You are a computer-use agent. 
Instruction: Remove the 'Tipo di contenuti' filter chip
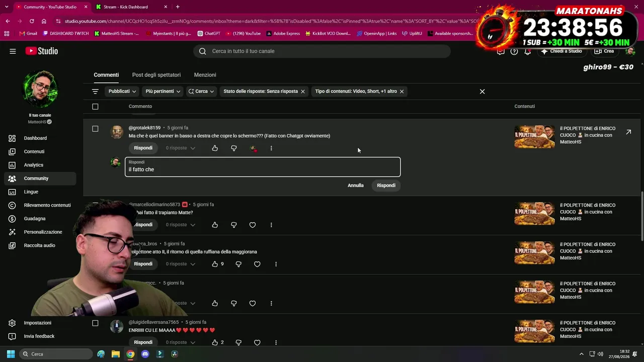coord(401,92)
